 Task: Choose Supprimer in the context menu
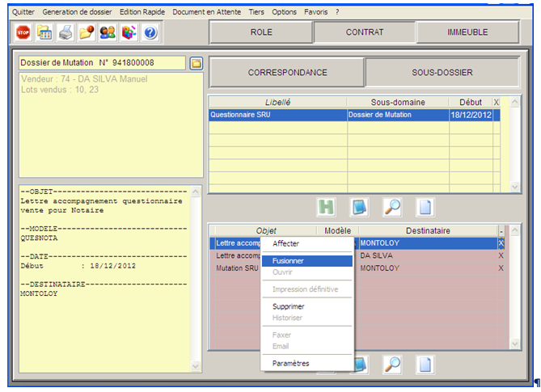[289, 306]
